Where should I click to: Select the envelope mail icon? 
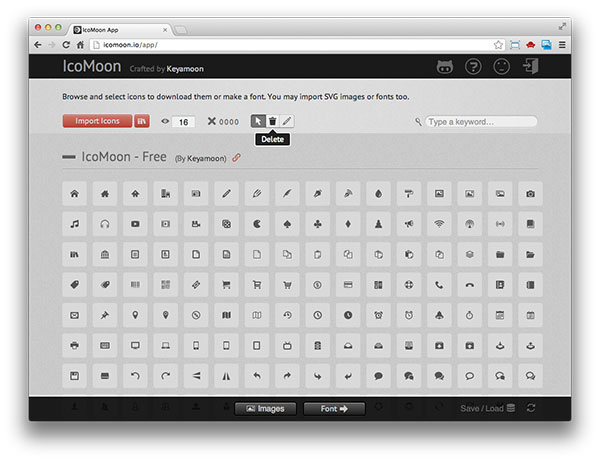75,315
